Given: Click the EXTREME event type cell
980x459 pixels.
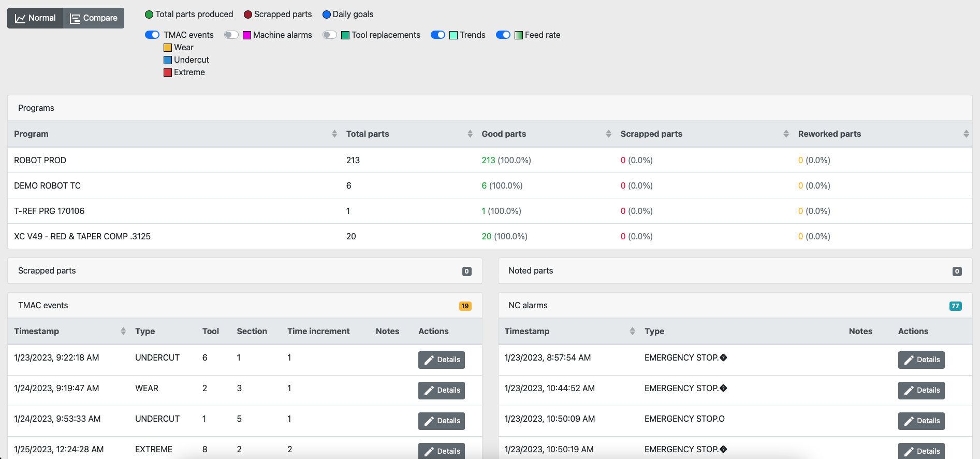Looking at the screenshot, I should (154, 450).
